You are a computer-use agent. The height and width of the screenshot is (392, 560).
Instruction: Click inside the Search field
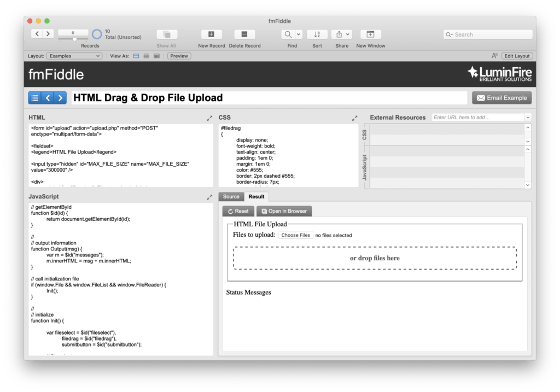487,34
